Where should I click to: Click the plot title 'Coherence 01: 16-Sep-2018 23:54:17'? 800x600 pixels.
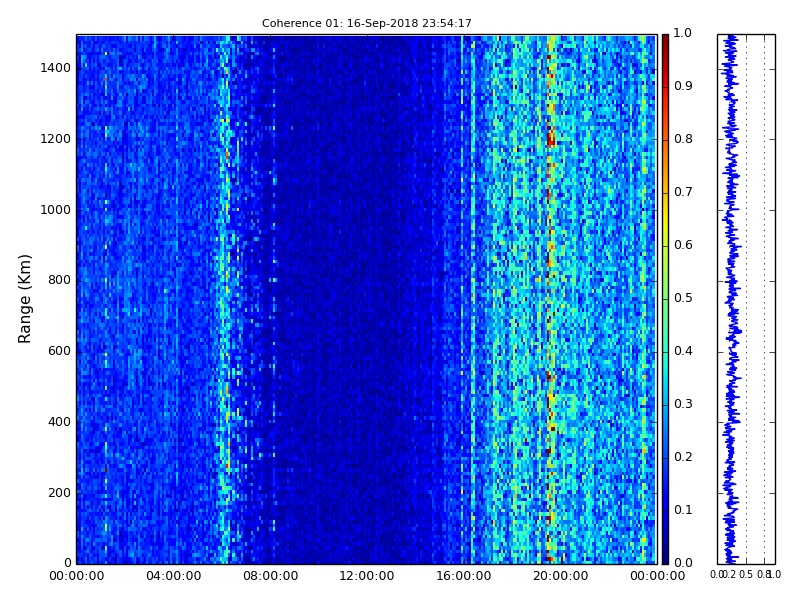click(x=366, y=23)
